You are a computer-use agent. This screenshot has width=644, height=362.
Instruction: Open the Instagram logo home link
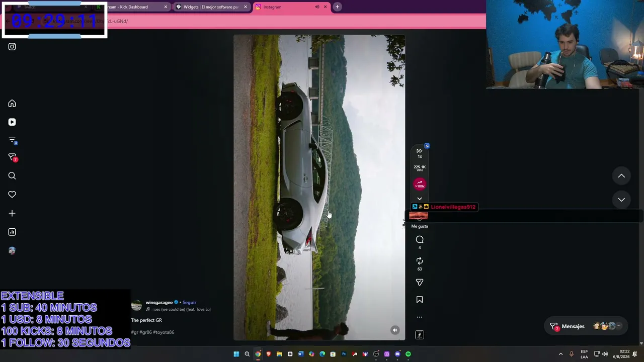point(12,47)
